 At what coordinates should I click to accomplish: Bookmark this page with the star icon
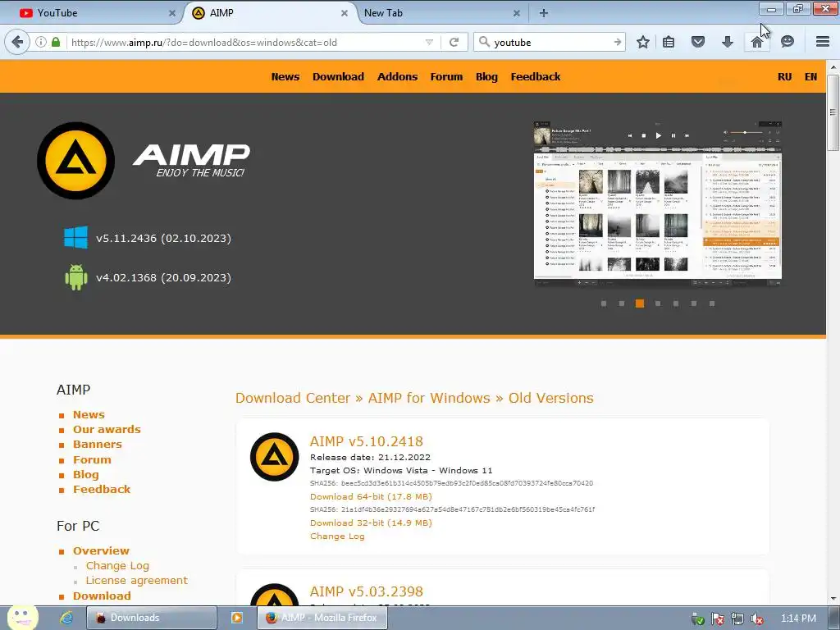point(643,42)
